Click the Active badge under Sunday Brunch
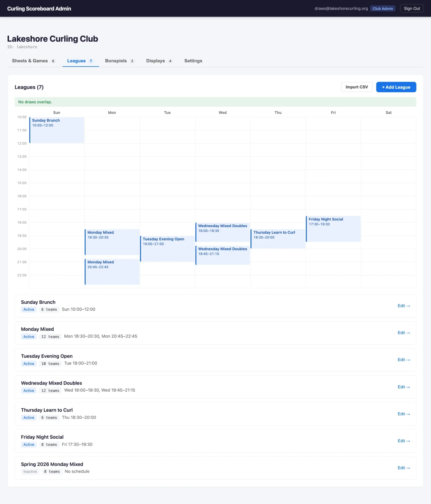This screenshot has width=431, height=504. pyautogui.click(x=29, y=309)
